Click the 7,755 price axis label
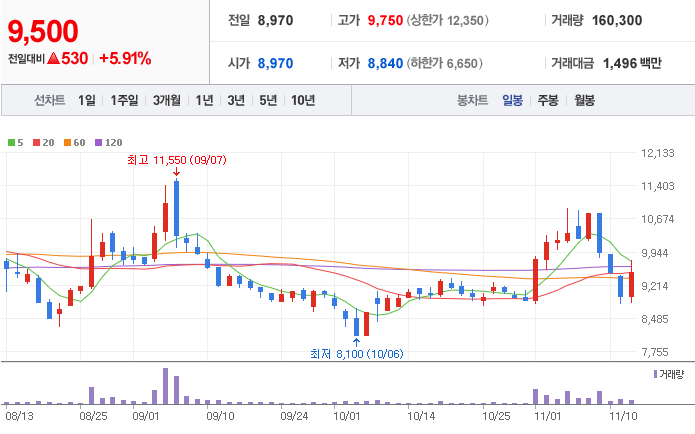 tap(655, 352)
